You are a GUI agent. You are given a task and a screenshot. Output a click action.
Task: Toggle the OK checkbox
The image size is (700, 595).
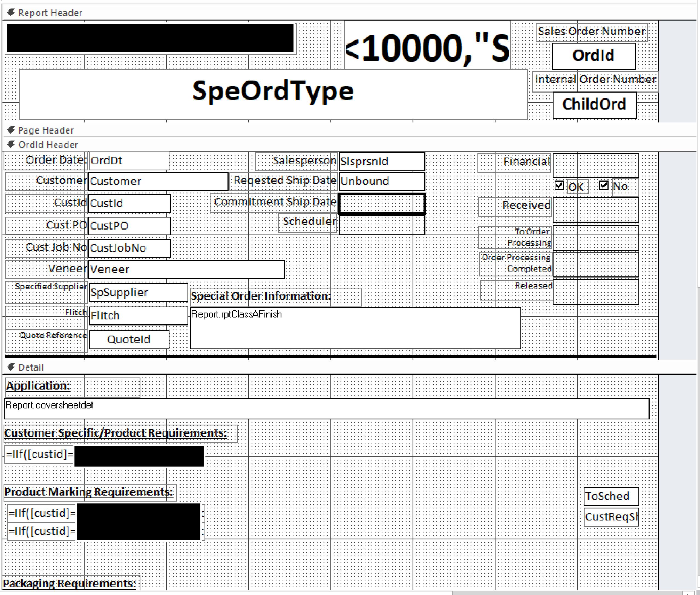tap(559, 185)
